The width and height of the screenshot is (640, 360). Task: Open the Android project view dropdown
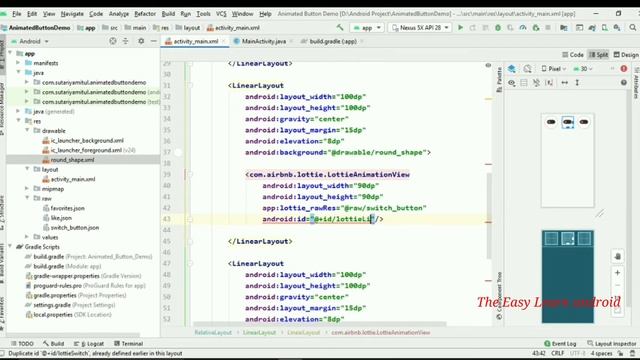point(30,41)
